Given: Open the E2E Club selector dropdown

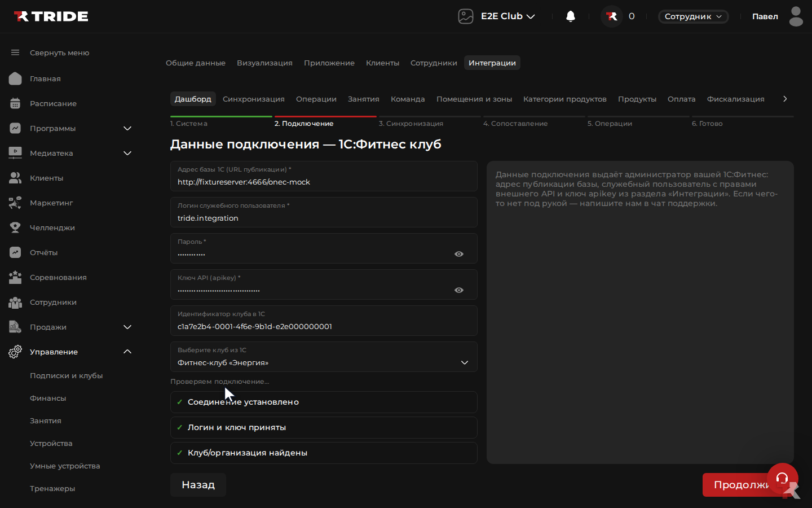Looking at the screenshot, I should point(507,16).
